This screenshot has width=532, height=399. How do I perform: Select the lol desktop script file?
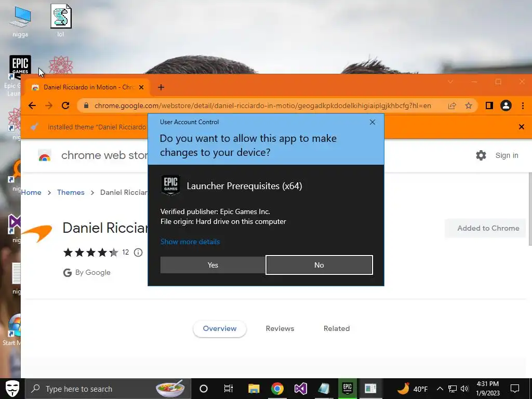tap(60, 20)
